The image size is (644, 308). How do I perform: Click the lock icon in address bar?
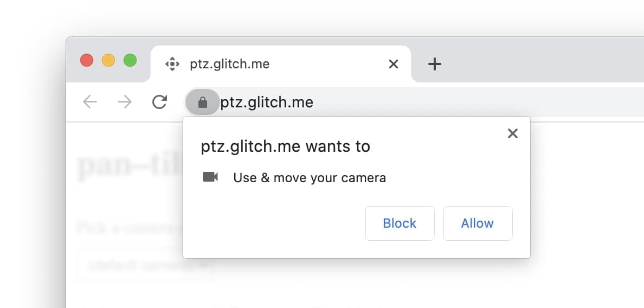[203, 102]
